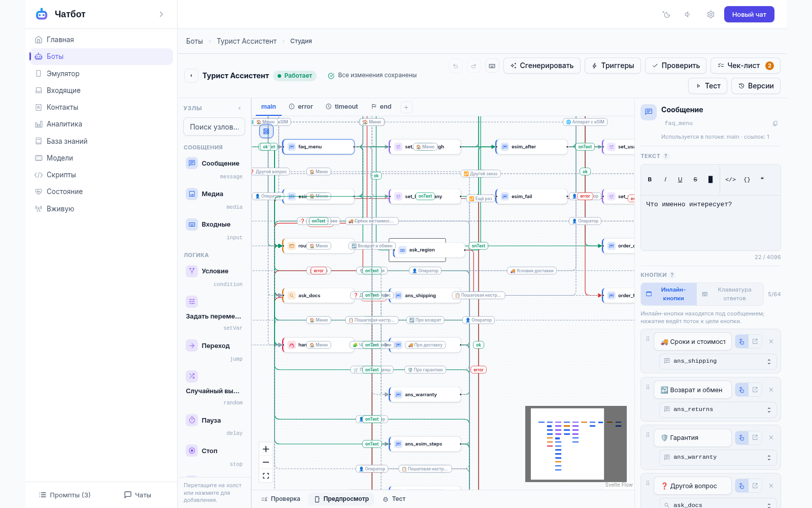Open the Предпросмотр bottom tab
Screen dimensions: 812x508
(342, 499)
